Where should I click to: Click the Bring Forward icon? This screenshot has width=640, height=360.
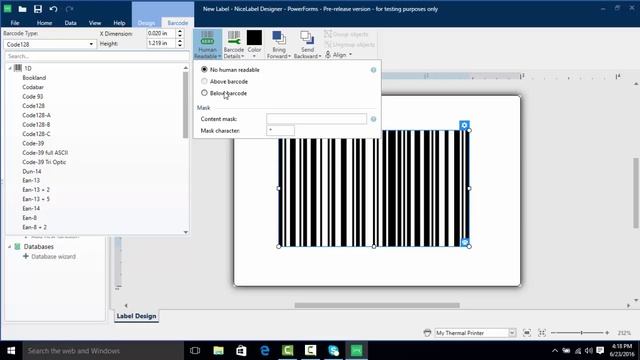[279, 38]
